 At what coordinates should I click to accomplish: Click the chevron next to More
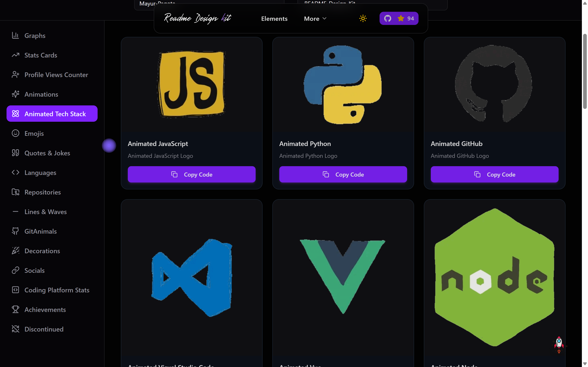tap(324, 18)
